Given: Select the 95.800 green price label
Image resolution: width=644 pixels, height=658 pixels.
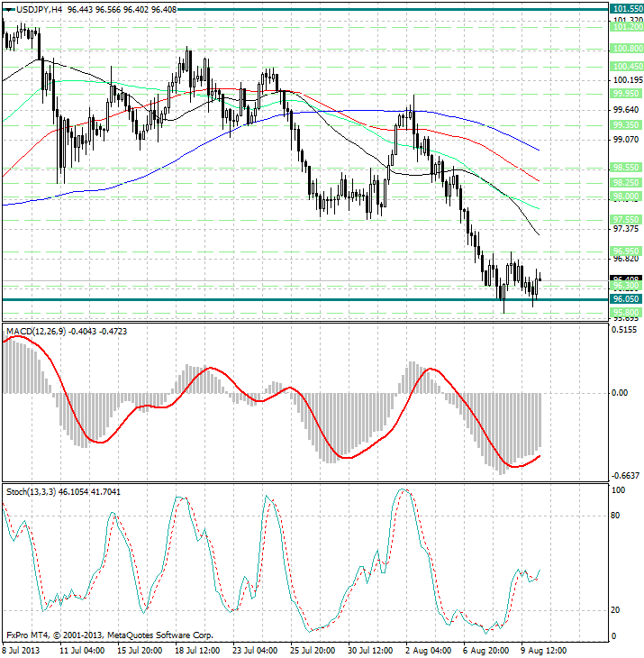Looking at the screenshot, I should pyautogui.click(x=626, y=313).
